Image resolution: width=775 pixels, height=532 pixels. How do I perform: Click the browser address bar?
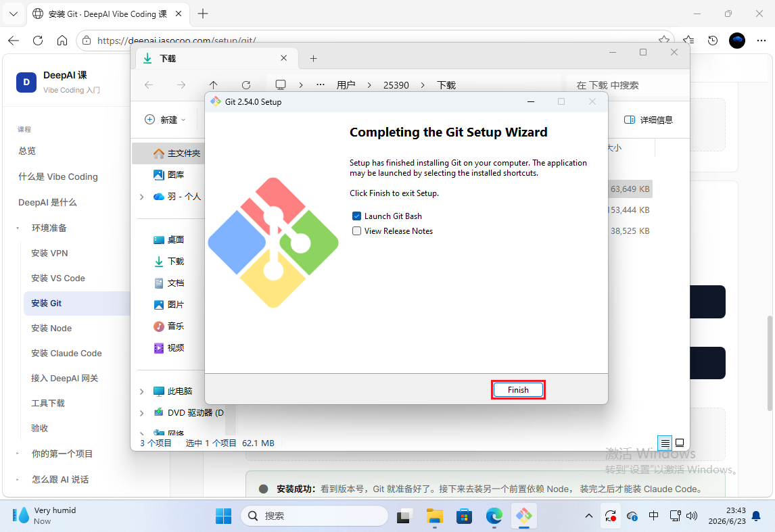pyautogui.click(x=375, y=41)
